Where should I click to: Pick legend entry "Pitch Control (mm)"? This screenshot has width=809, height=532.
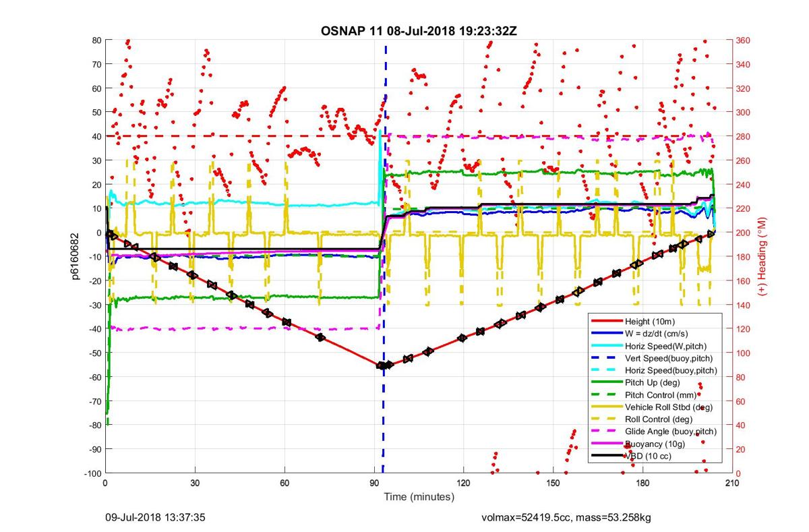[x=659, y=394]
